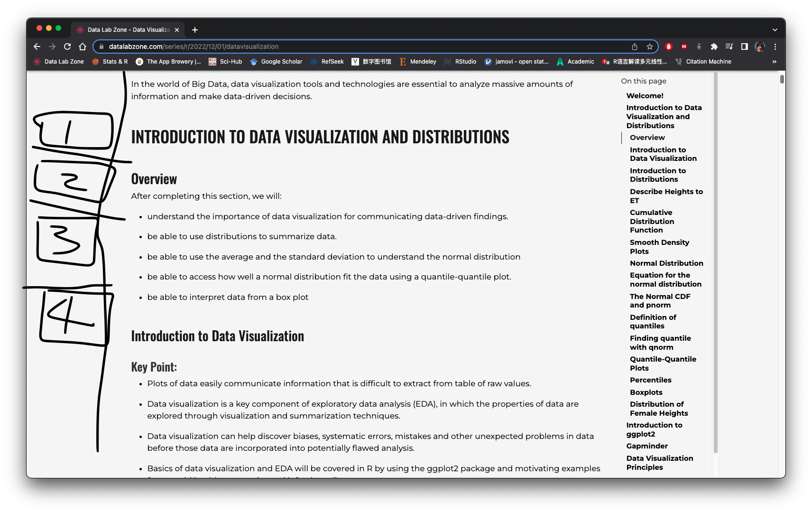812x513 pixels.
Task: Close the Data Lab Zone tab
Action: coord(177,30)
